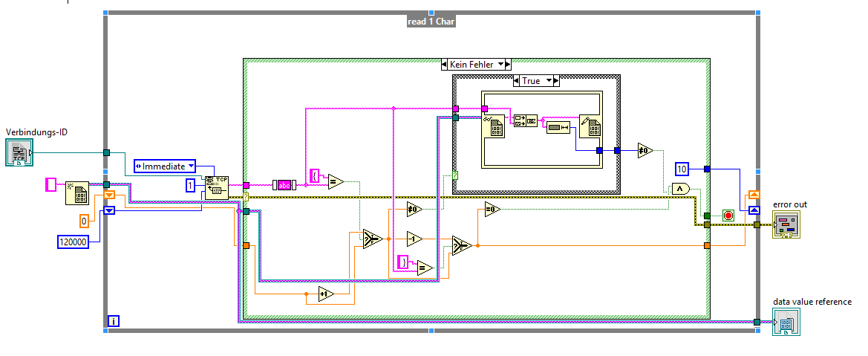Select the TCP Read function node
This screenshot has height=356, width=868.
pyautogui.click(x=216, y=187)
